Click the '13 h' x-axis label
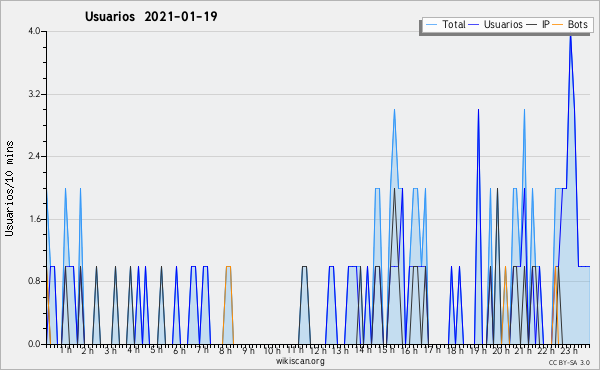The image size is (600, 370). coord(340,350)
